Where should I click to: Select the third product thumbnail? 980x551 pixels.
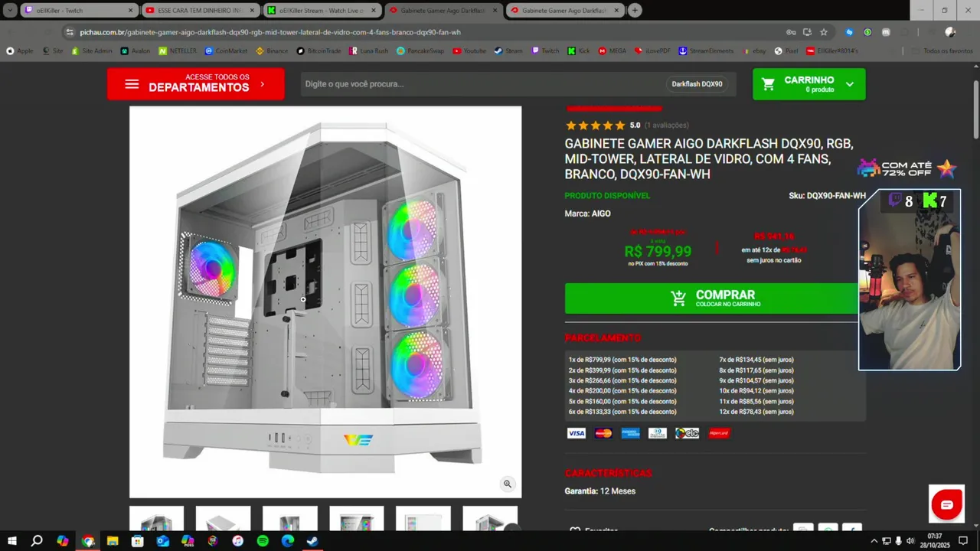click(x=289, y=520)
